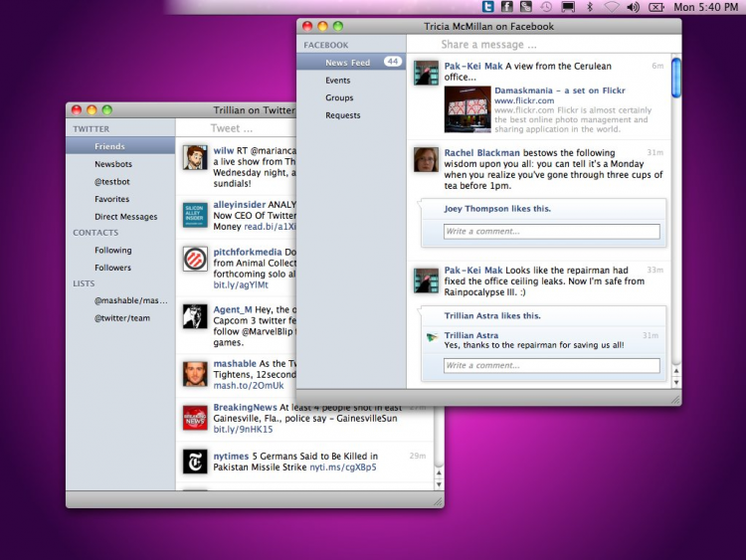Viewport: 746px width, 560px height.
Task: Click Joey Thompson likes this link
Action: click(497, 209)
